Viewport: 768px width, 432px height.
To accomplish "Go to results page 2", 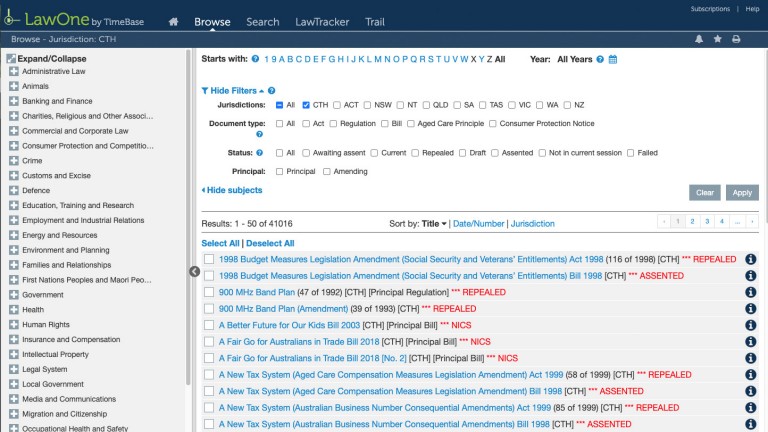I will tap(693, 221).
